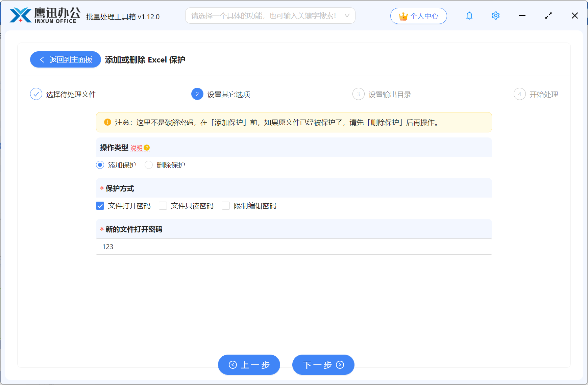Screen dimensions: 588x385
Task: Enable the 文件只读密码 checkbox
Action: click(163, 205)
